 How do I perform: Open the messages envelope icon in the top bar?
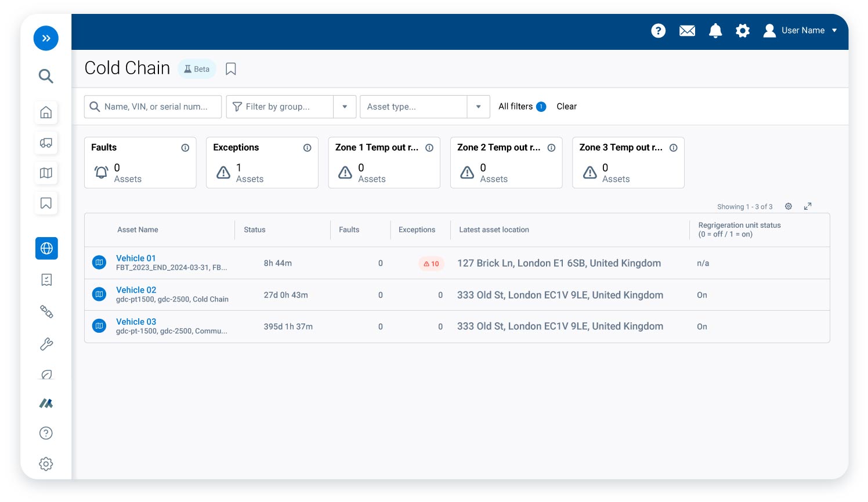687,31
